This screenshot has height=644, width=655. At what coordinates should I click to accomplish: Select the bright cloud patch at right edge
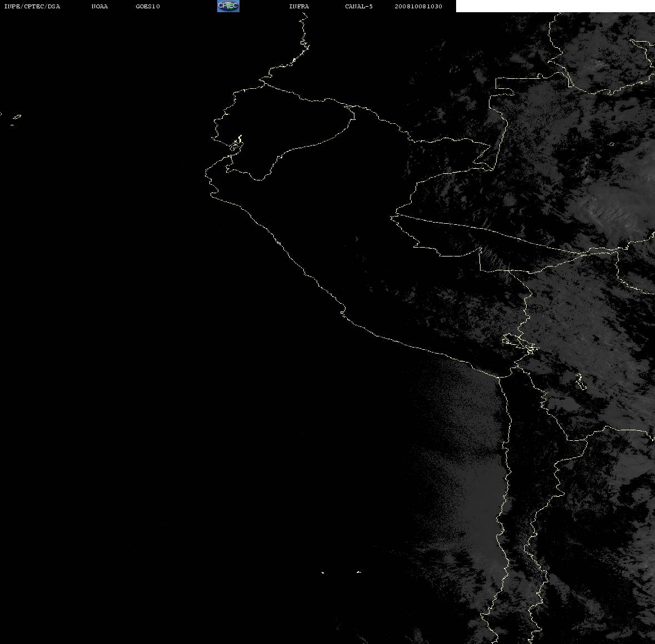click(x=618, y=204)
